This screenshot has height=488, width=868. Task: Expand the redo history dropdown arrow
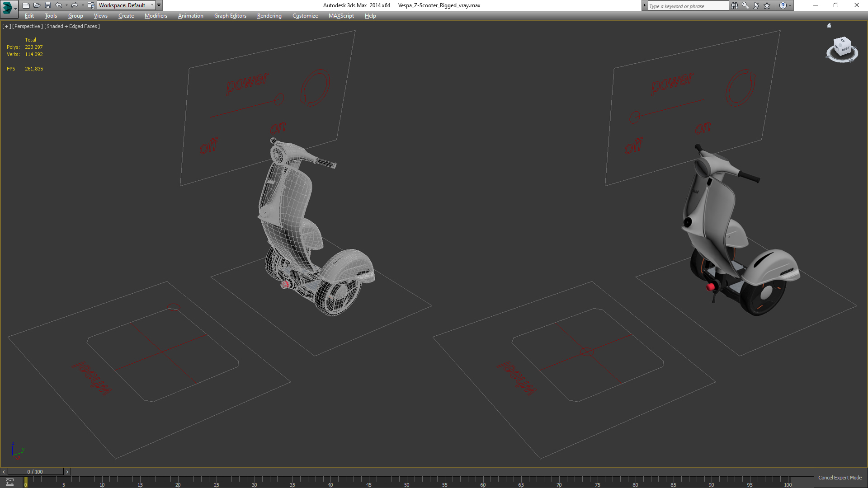pyautogui.click(x=82, y=5)
